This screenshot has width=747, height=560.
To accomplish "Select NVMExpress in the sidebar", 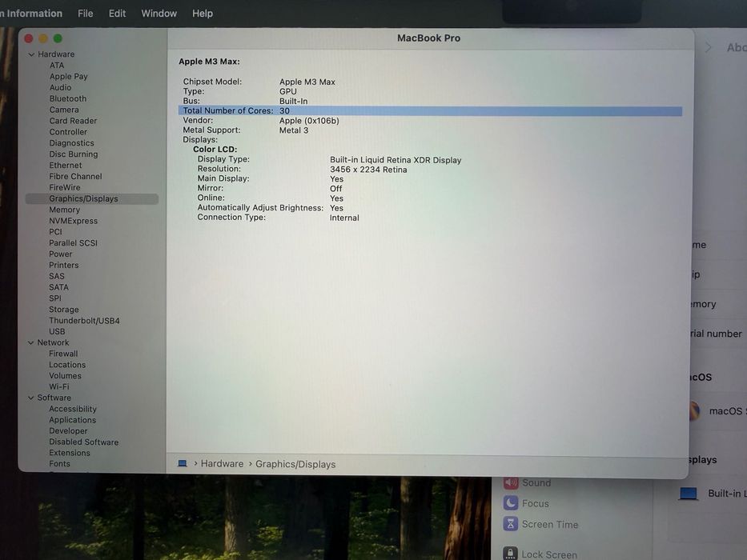I will tap(73, 221).
